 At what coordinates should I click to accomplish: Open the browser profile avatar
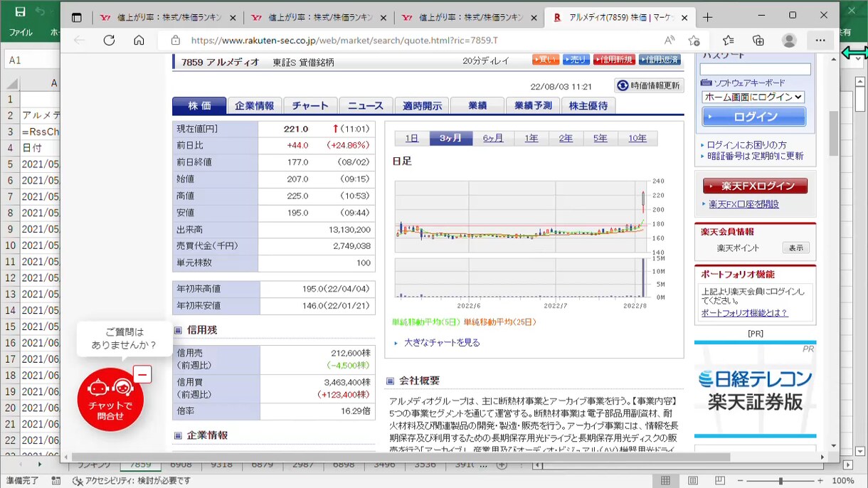(789, 41)
